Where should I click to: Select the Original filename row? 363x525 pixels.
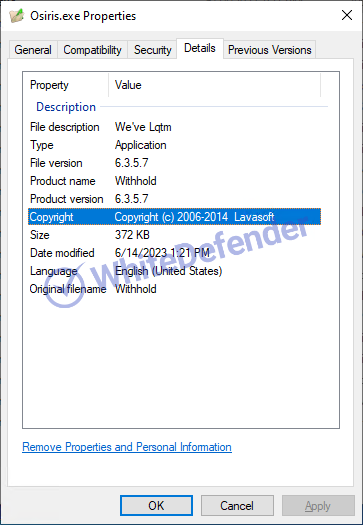pos(174,289)
